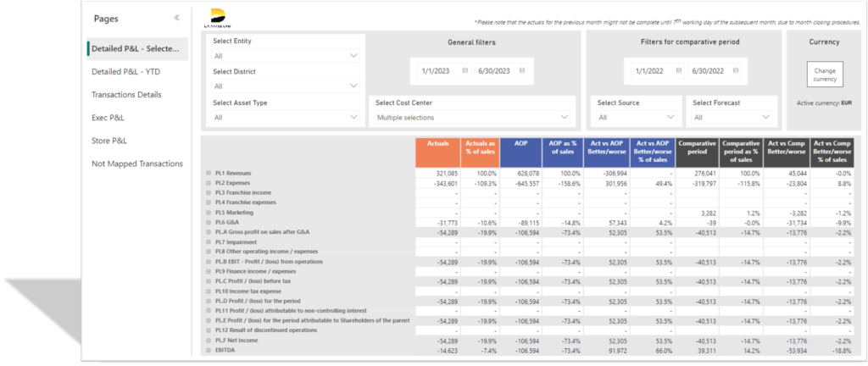This screenshot has height=366, width=868.
Task: Open the Select District dropdown
Action: coord(286,86)
